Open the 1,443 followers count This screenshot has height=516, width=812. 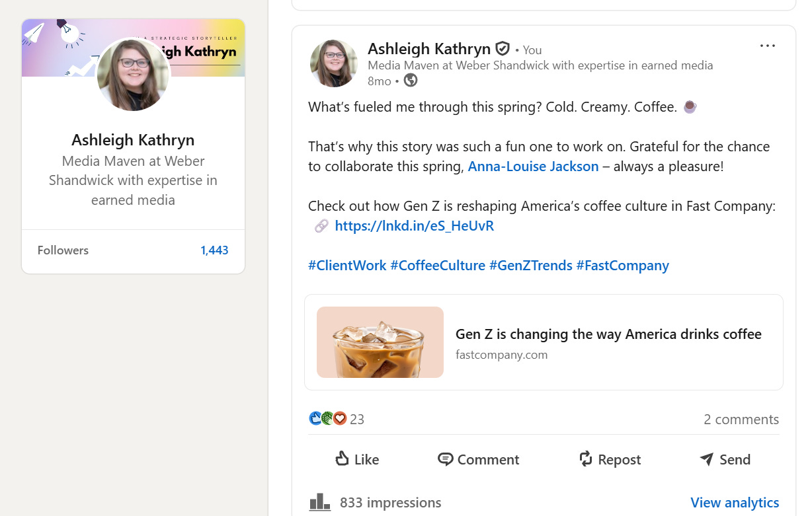(214, 250)
